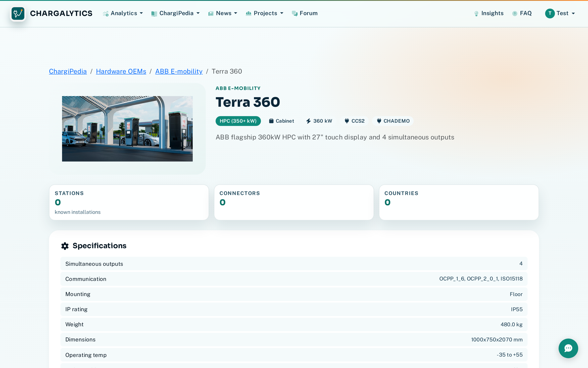
Task: Go to the Forum page
Action: point(305,13)
